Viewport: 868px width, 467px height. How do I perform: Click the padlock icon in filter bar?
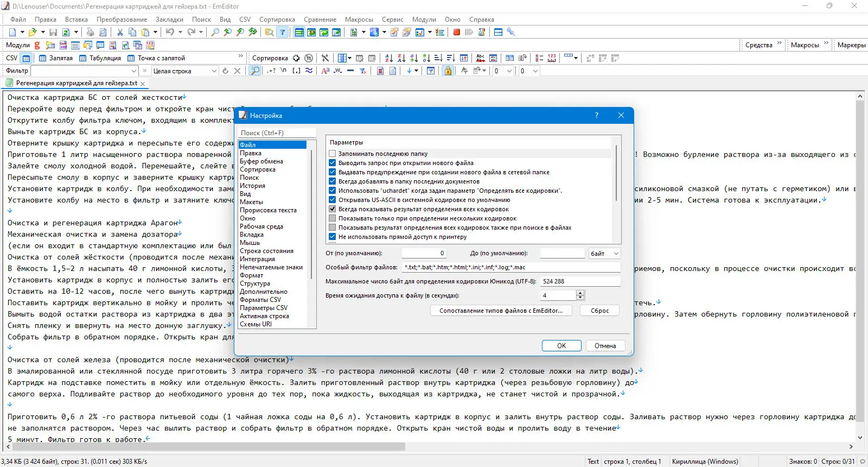pos(448,71)
